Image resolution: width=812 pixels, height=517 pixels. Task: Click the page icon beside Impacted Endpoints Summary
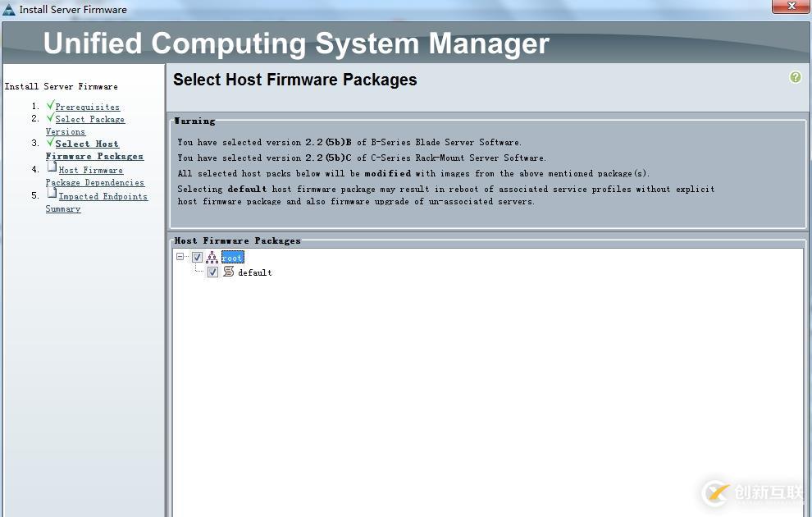point(52,194)
